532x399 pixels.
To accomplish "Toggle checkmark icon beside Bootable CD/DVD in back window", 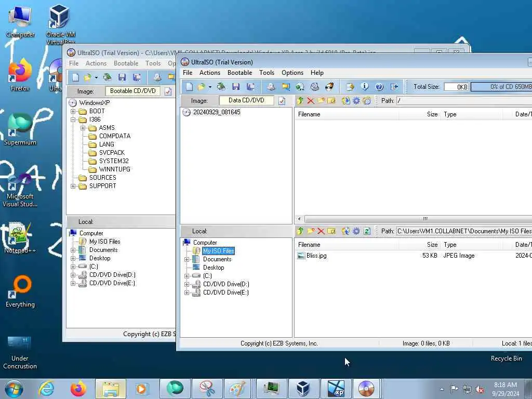I will [168, 91].
